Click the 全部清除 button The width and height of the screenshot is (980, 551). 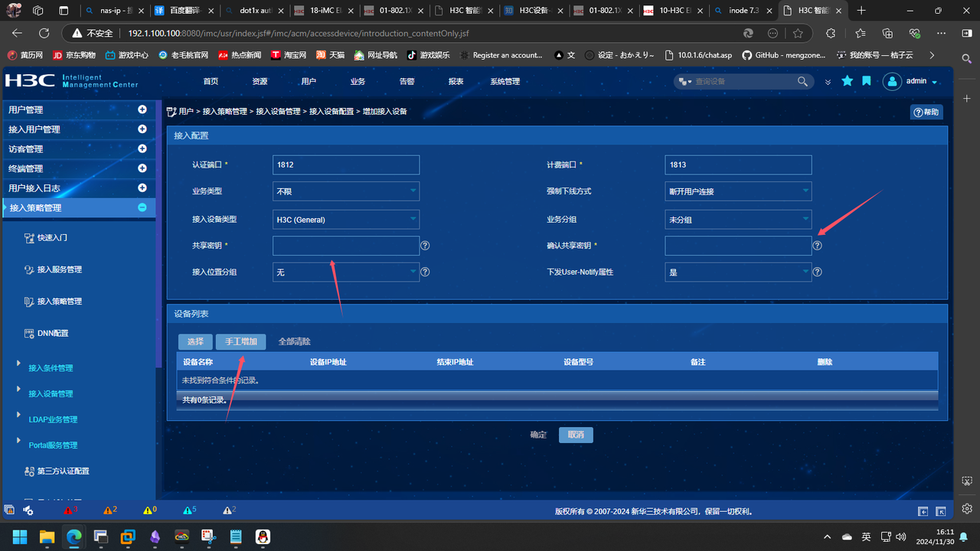(294, 341)
